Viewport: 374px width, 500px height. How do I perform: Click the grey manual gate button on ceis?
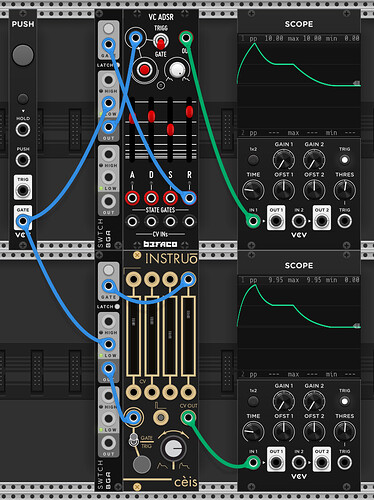(x=142, y=464)
